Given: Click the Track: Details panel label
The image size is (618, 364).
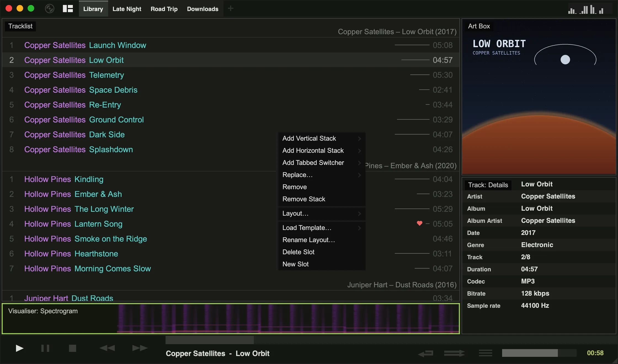Looking at the screenshot, I should (488, 185).
